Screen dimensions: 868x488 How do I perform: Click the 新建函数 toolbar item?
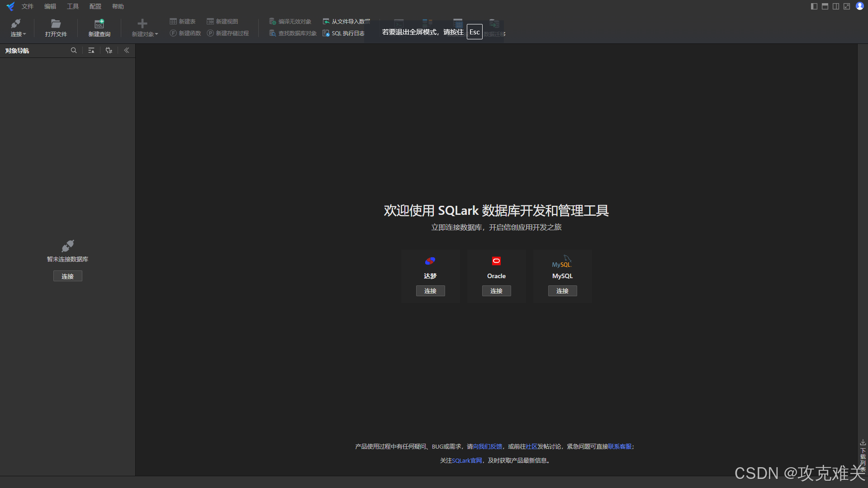185,33
